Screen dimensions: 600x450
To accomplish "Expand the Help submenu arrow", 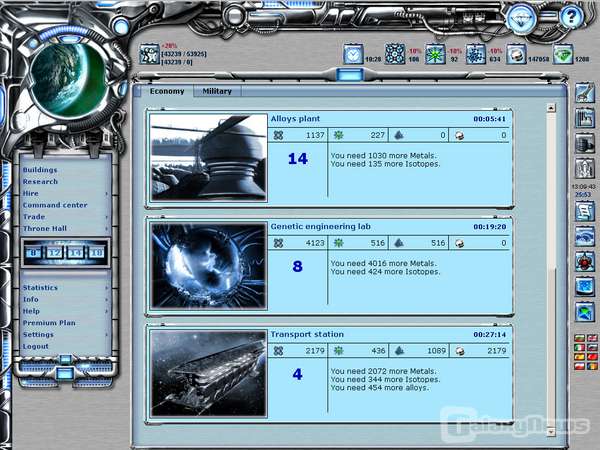I will tap(106, 311).
